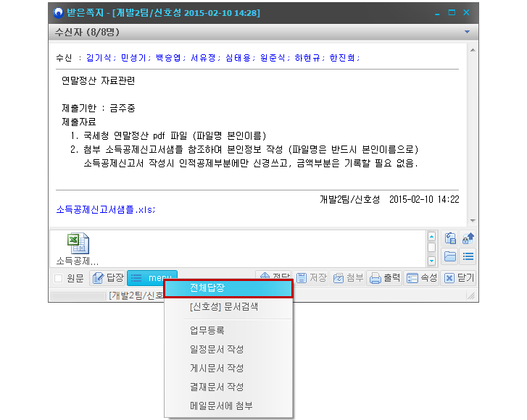Click the '개발2팀/신호성 2015-02-10 14:22' signature line

(x=389, y=199)
